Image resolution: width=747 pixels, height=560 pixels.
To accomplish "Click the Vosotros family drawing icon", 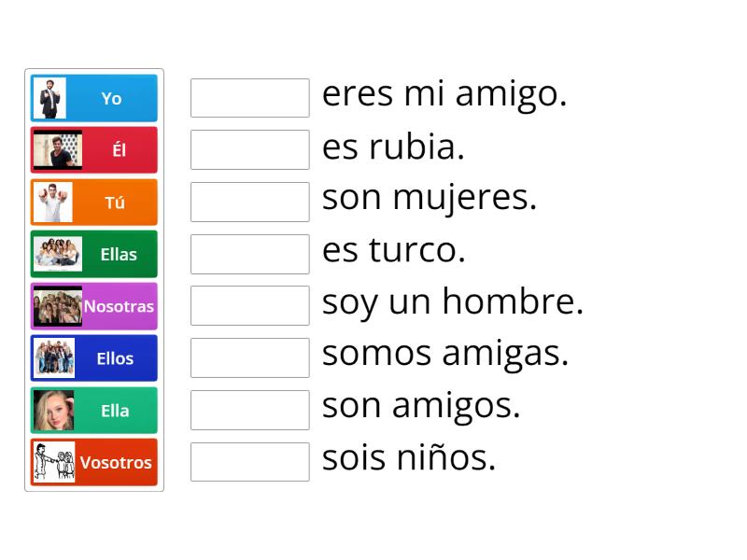I will (x=56, y=462).
